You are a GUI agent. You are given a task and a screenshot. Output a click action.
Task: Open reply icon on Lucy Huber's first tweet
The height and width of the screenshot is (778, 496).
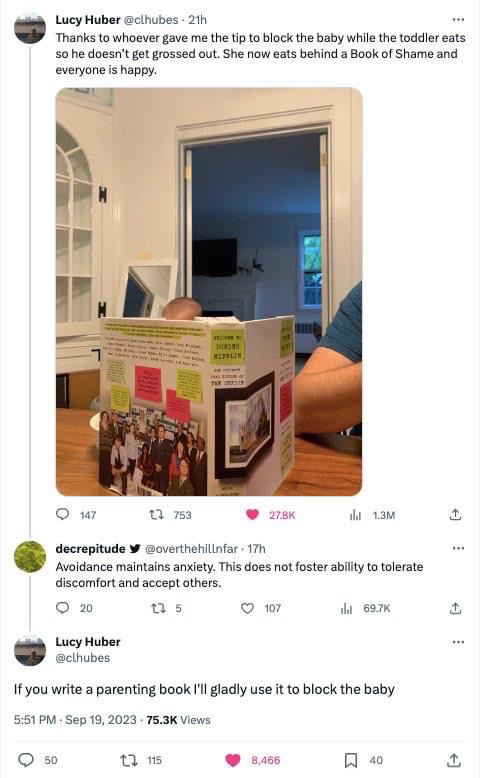click(x=62, y=515)
